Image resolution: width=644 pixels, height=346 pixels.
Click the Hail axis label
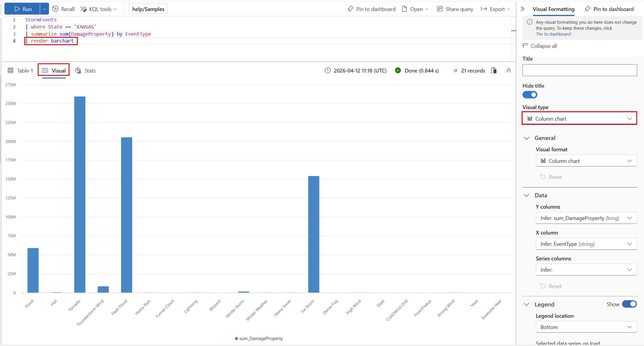point(54,303)
